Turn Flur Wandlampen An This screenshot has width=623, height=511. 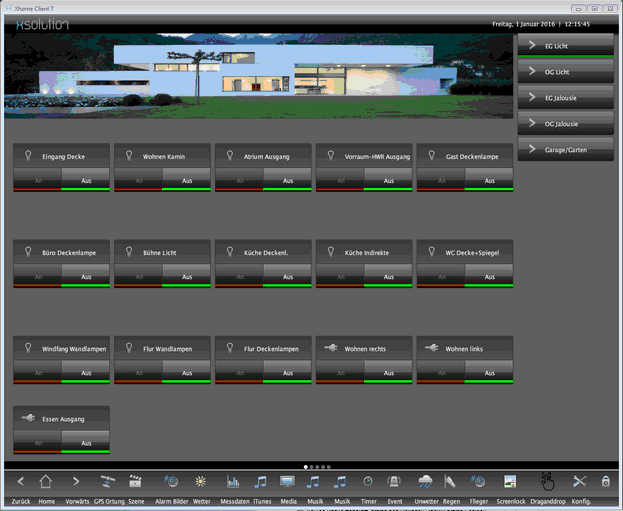click(x=139, y=372)
